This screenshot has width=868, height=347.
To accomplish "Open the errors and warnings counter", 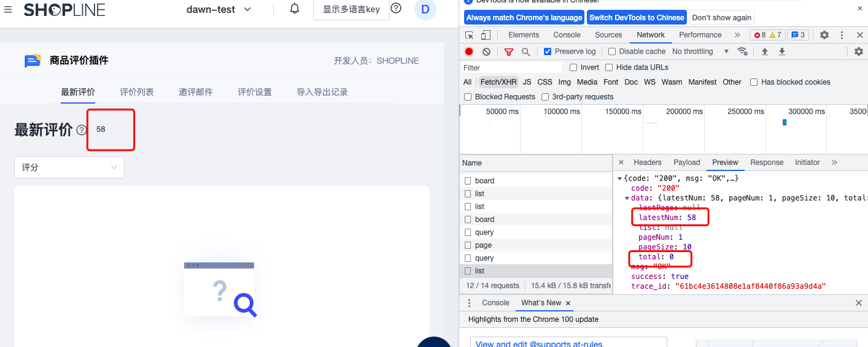I will coord(767,35).
